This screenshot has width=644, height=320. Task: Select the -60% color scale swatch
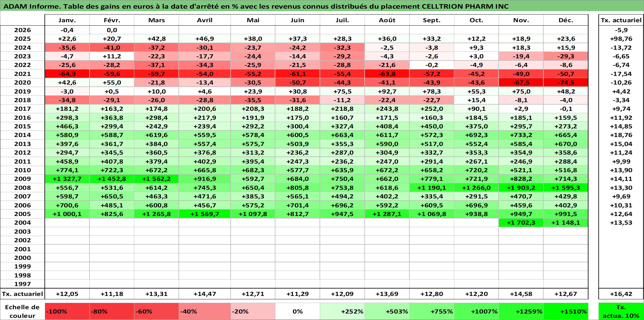(157, 311)
